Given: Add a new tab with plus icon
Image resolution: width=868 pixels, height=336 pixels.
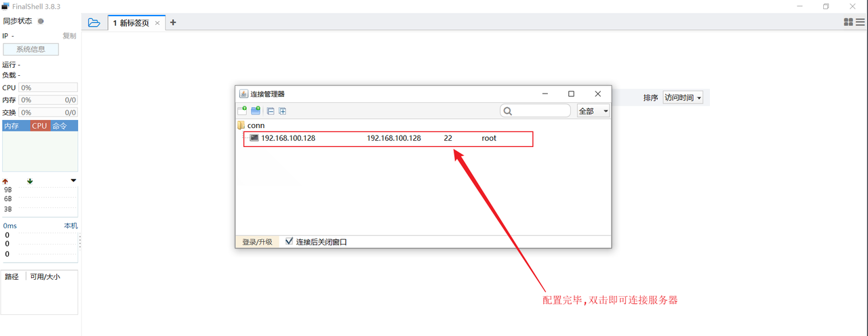Looking at the screenshot, I should [173, 22].
